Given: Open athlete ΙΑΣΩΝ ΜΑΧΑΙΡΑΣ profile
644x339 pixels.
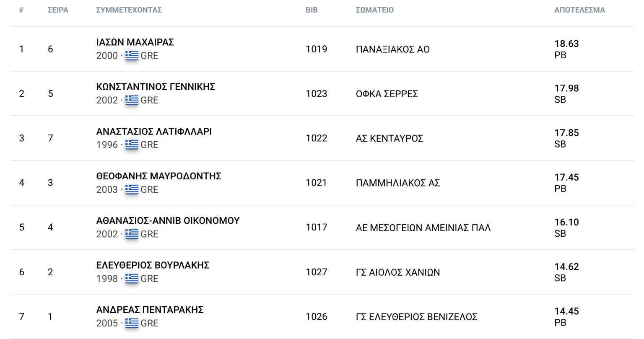Looking at the screenshot, I should tap(135, 42).
